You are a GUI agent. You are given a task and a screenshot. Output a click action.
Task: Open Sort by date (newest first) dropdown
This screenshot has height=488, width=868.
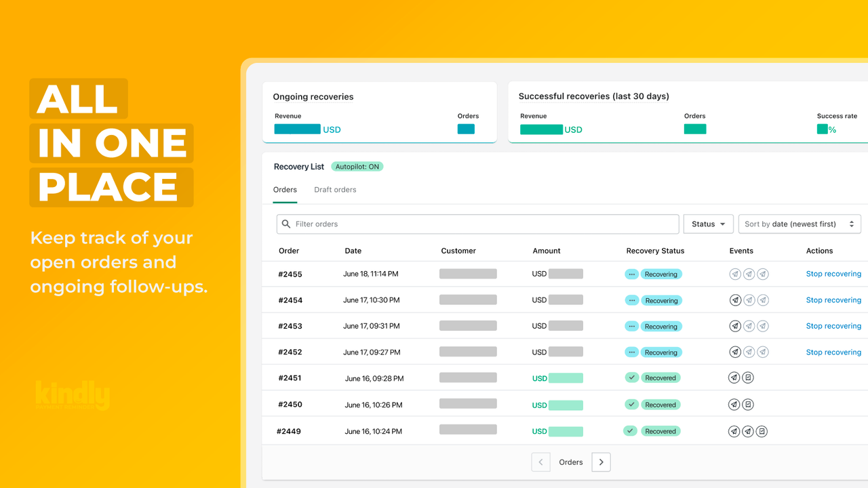[800, 224]
